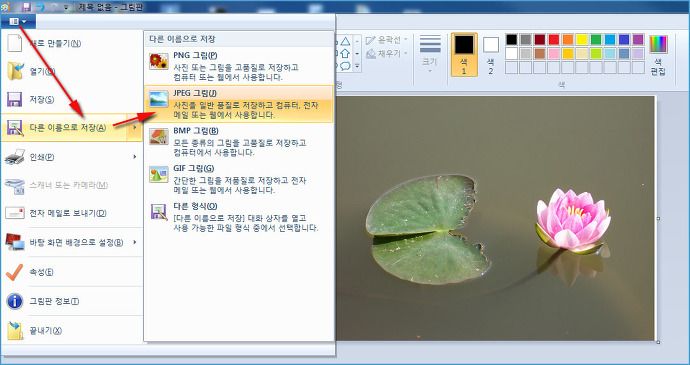Screen dimensions: 690x365
Task: Choose 저장(S) to save the picture
Action: [x=72, y=100]
